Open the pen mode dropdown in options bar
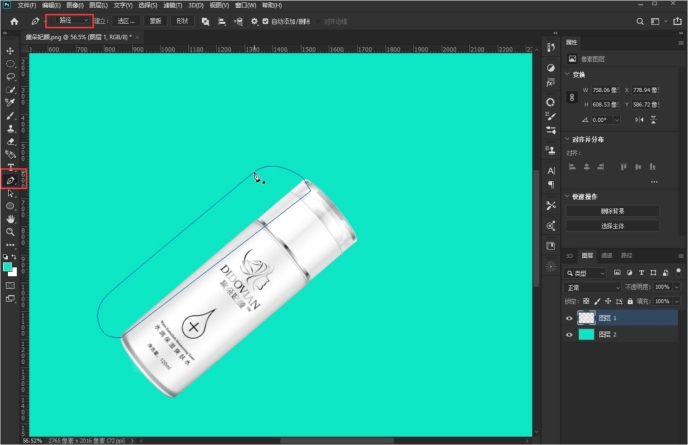 click(69, 21)
